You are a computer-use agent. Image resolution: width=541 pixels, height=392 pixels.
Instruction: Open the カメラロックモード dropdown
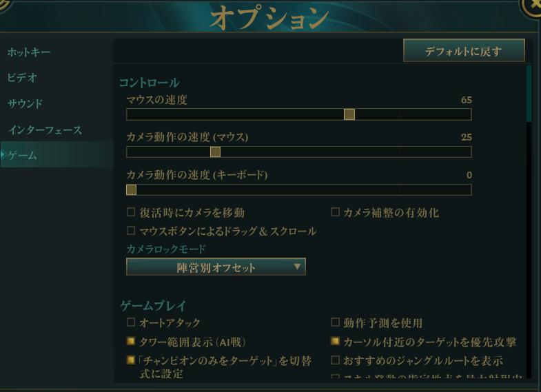pyautogui.click(x=216, y=267)
